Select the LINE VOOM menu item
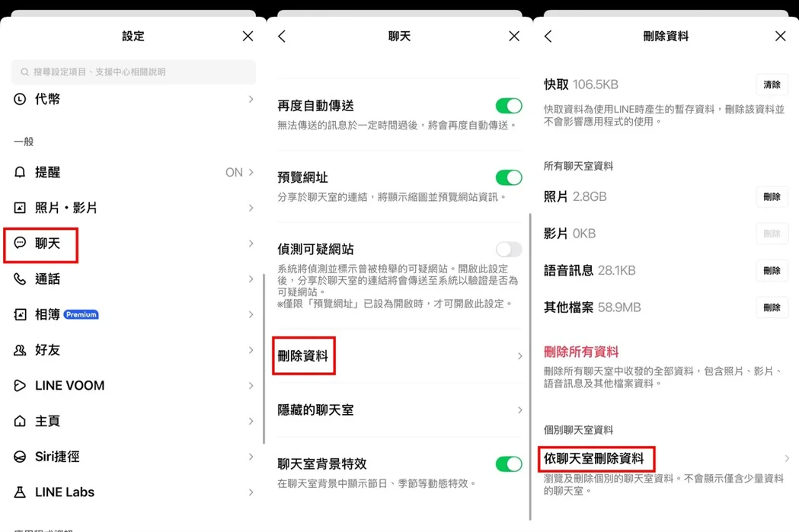The height and width of the screenshot is (532, 799). pos(133,386)
